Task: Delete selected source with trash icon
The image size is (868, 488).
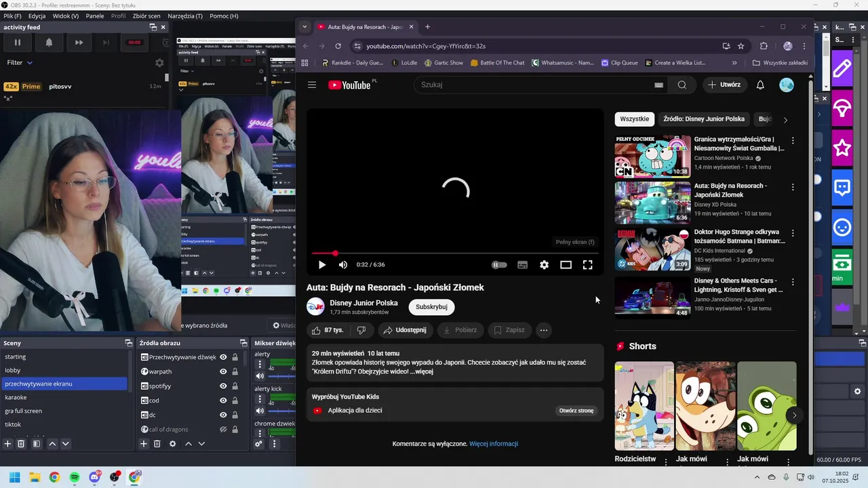Action: click(157, 444)
